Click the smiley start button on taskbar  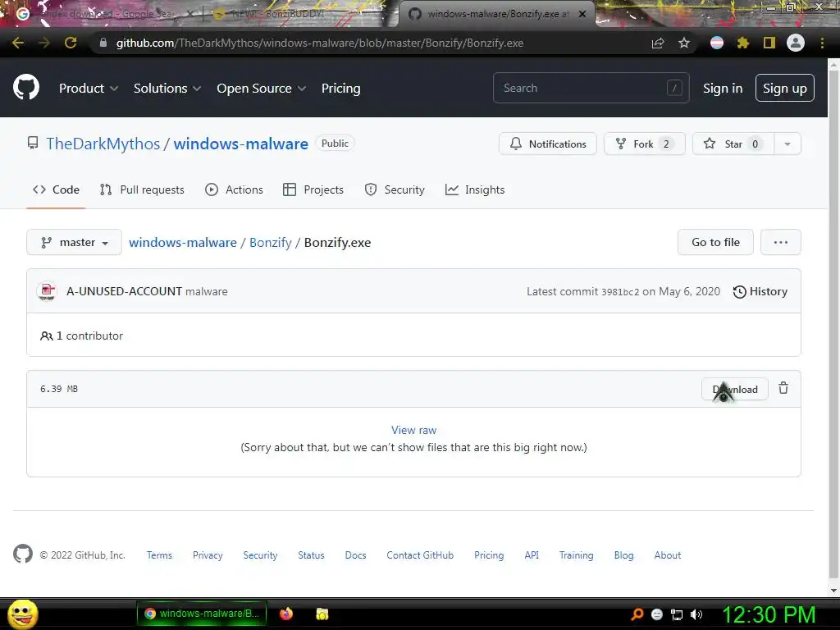[22, 614]
